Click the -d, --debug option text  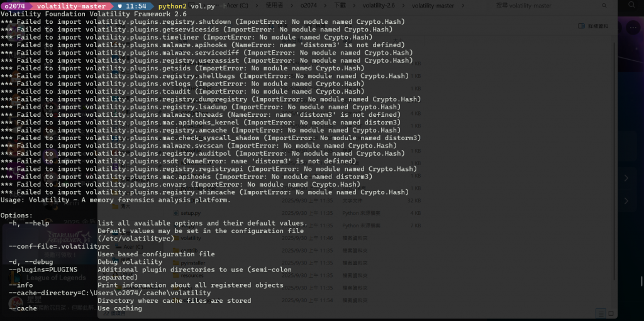[x=31, y=262]
